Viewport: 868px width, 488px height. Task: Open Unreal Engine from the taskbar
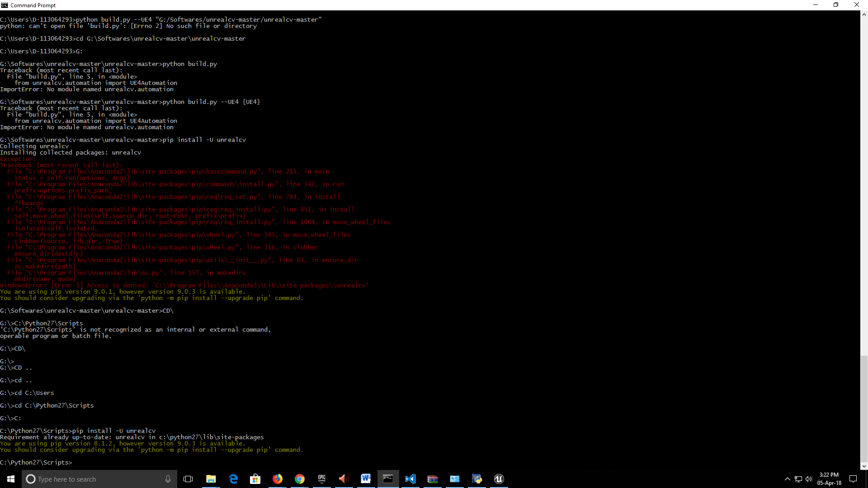point(500,479)
